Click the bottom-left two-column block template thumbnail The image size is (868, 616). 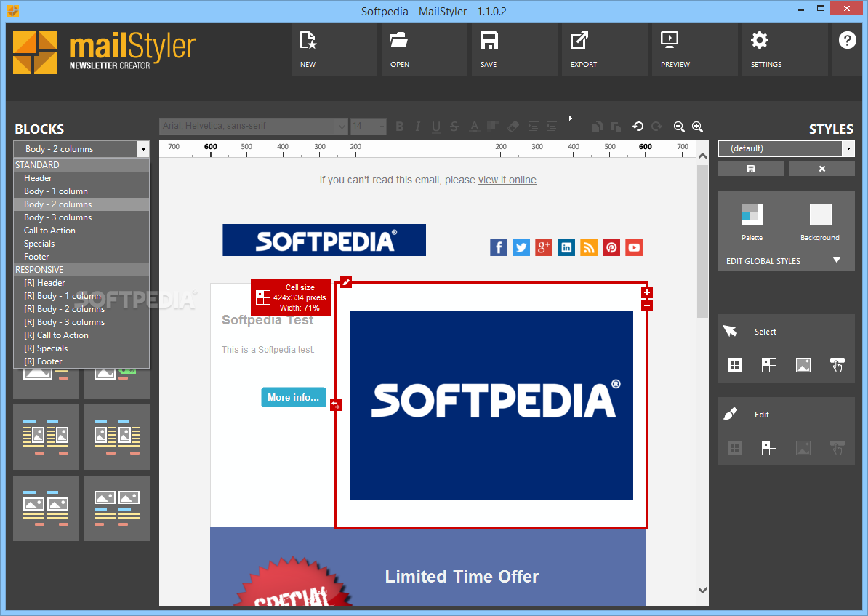(45, 508)
